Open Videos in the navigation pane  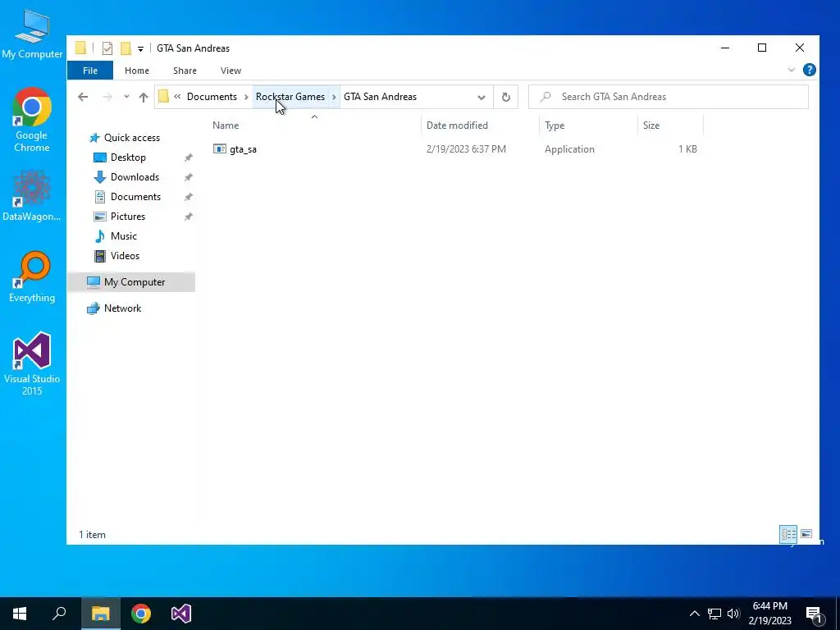[125, 256]
